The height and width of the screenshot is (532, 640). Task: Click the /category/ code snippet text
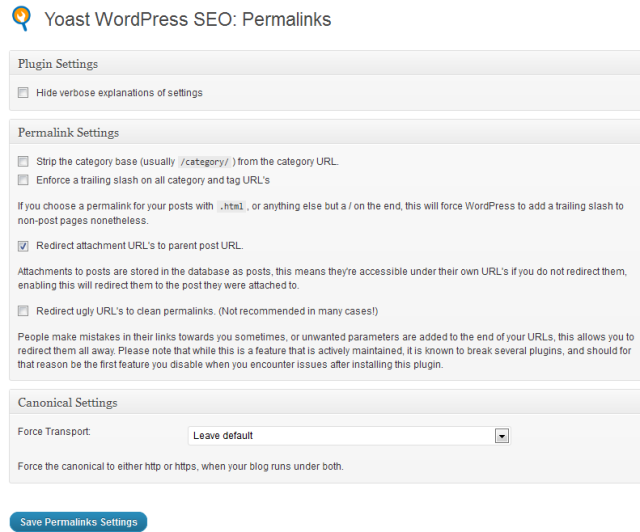[x=203, y=161]
